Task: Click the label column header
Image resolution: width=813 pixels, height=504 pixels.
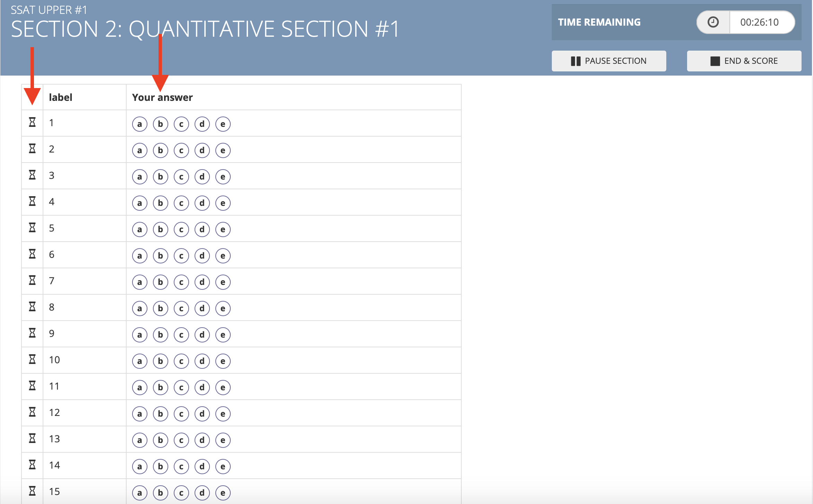Action: pos(61,97)
